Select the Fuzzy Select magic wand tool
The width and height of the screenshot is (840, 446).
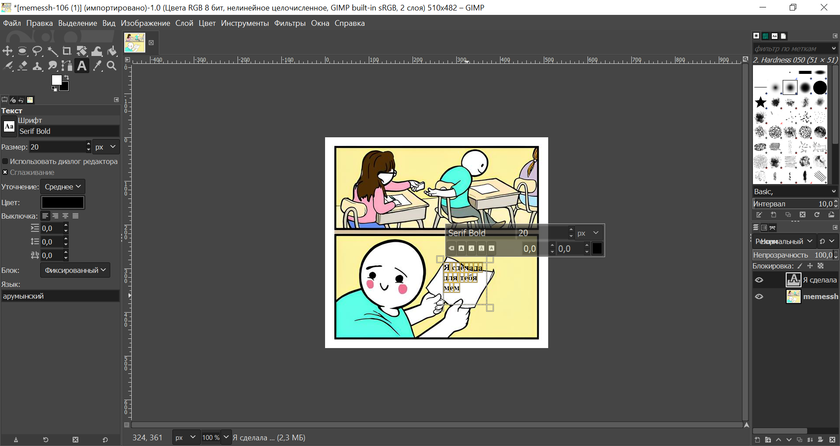point(52,51)
